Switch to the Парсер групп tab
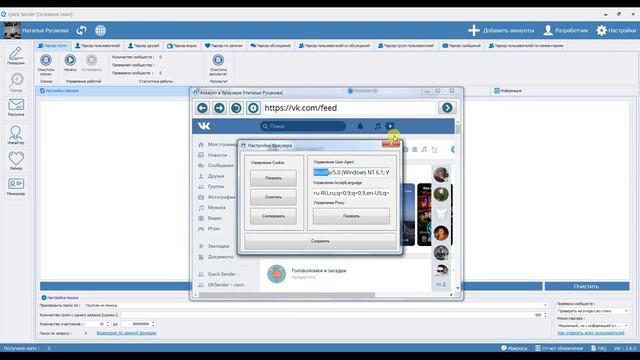 [x=52, y=46]
